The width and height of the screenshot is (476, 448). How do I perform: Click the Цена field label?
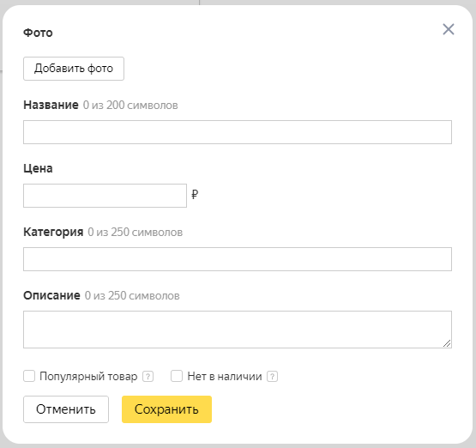point(38,168)
